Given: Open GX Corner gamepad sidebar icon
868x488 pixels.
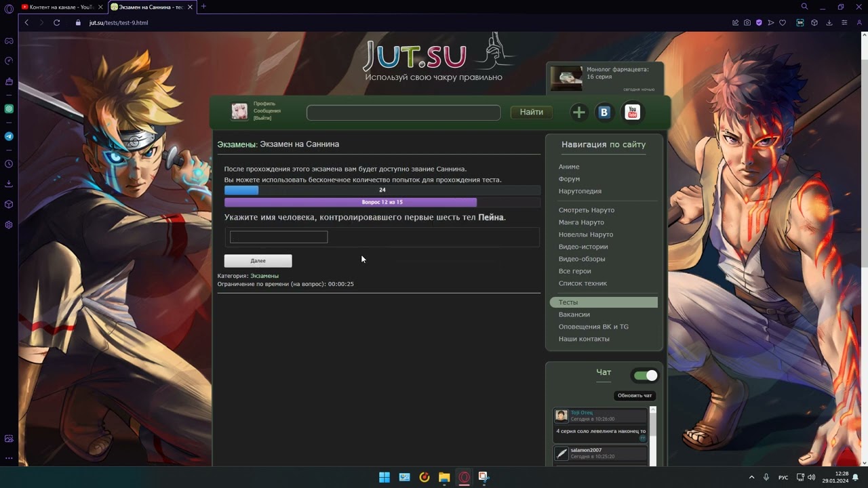Looking at the screenshot, I should tap(9, 41).
